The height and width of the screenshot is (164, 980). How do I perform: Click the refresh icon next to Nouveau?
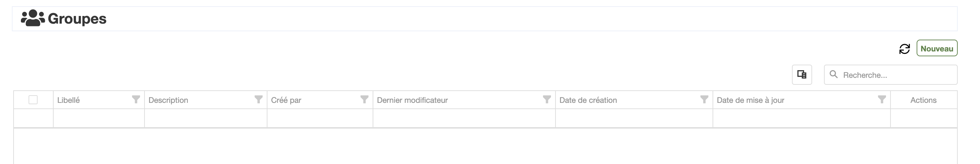(x=904, y=49)
